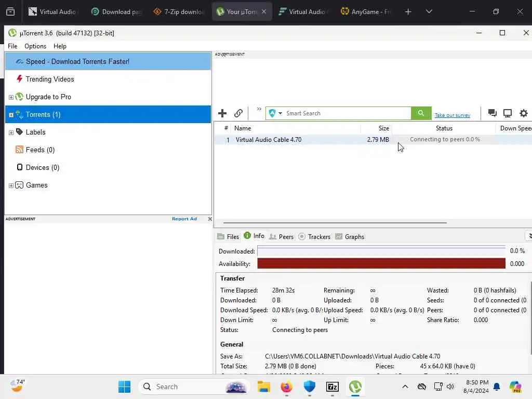Open the volume speaker tray icon
This screenshot has width=532, height=399.
[x=450, y=387]
